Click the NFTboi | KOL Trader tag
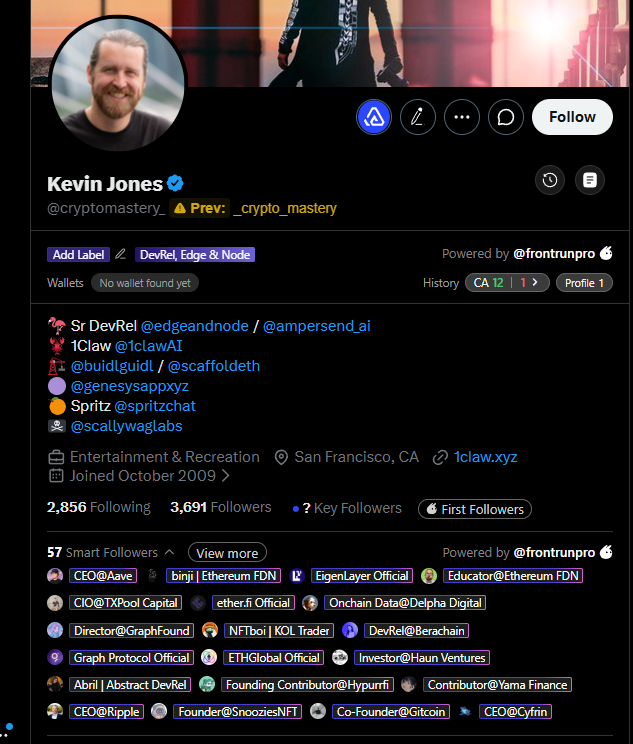 279,631
